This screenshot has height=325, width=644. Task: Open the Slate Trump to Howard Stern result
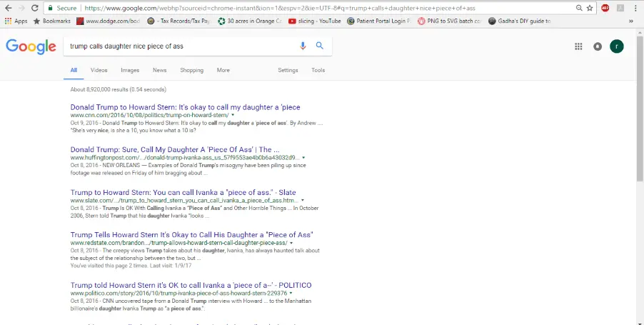point(183,192)
